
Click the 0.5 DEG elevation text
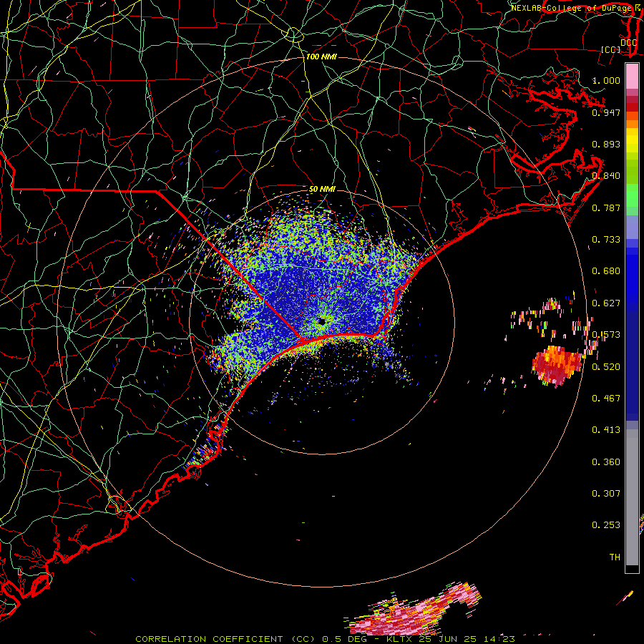tap(345, 639)
